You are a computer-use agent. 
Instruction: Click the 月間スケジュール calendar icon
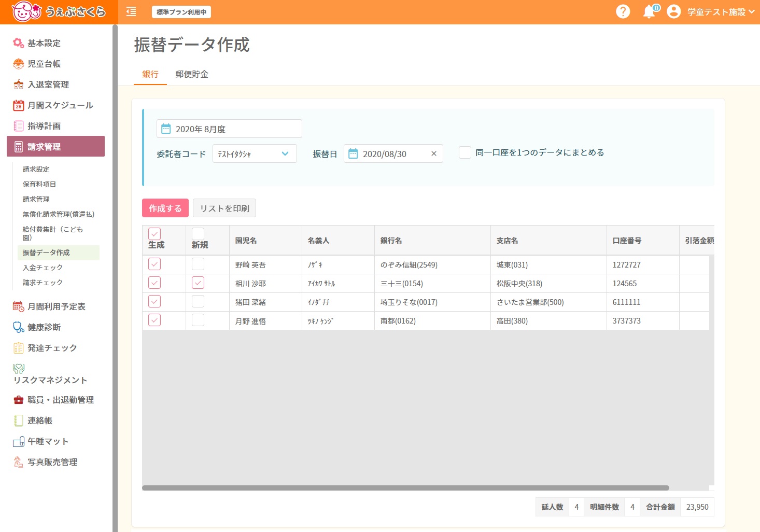pos(19,105)
